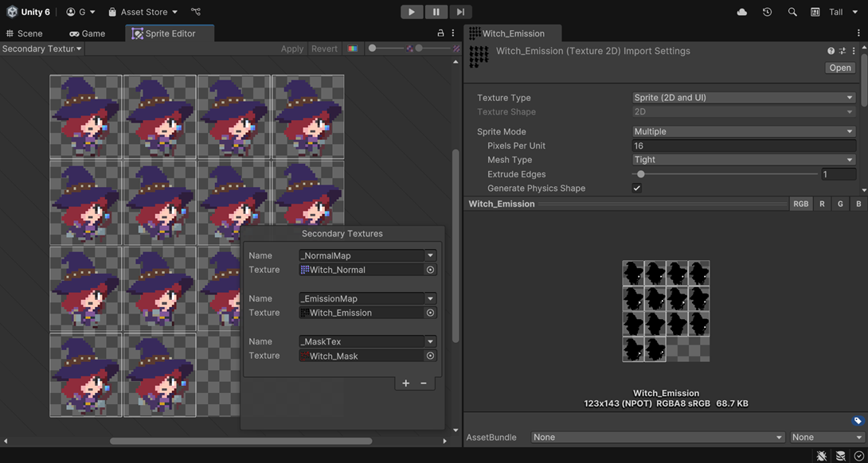
Task: Click the Witch_Emission preview thumbnail
Action: click(x=666, y=311)
